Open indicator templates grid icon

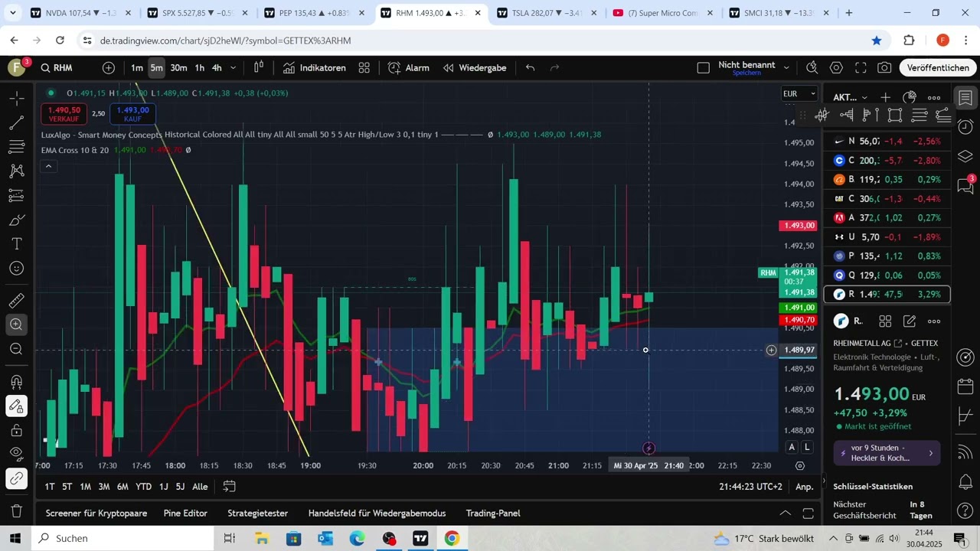[364, 68]
